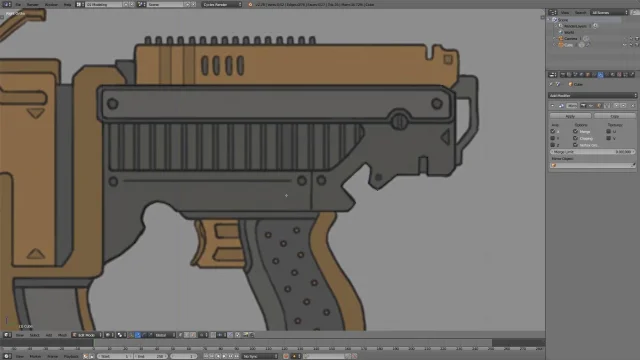This screenshot has height=360, width=640.
Task: Click the play animation button
Action: click(224, 356)
